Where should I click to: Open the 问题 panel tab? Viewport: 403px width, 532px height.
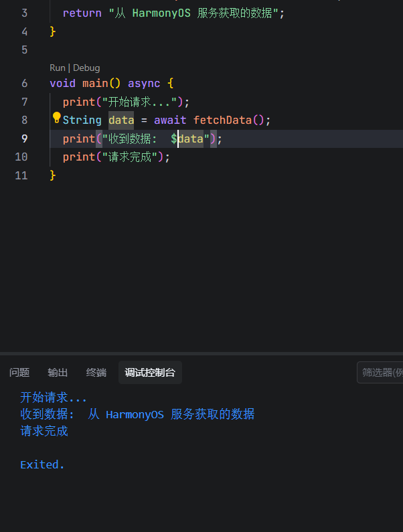[19, 373]
